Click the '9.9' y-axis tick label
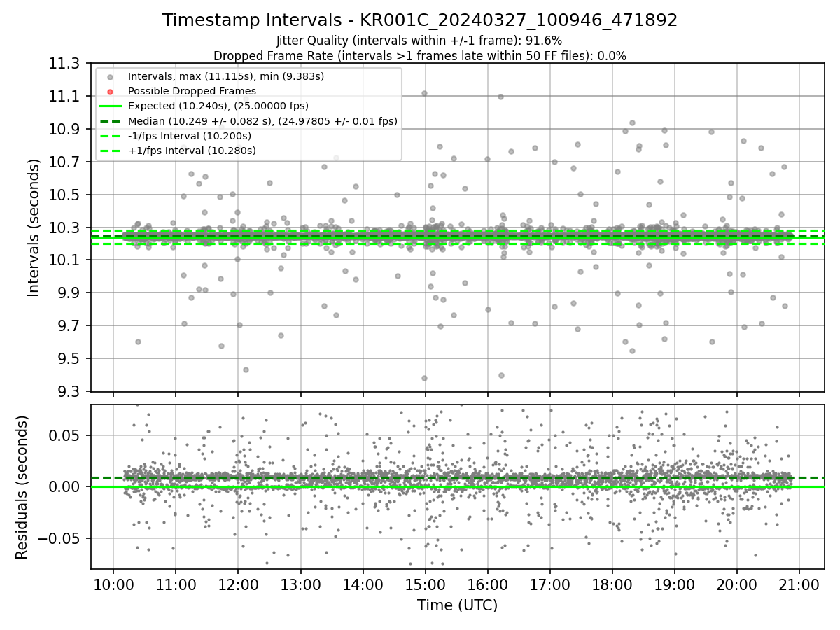Viewport: 840px width, 630px height. coord(68,293)
